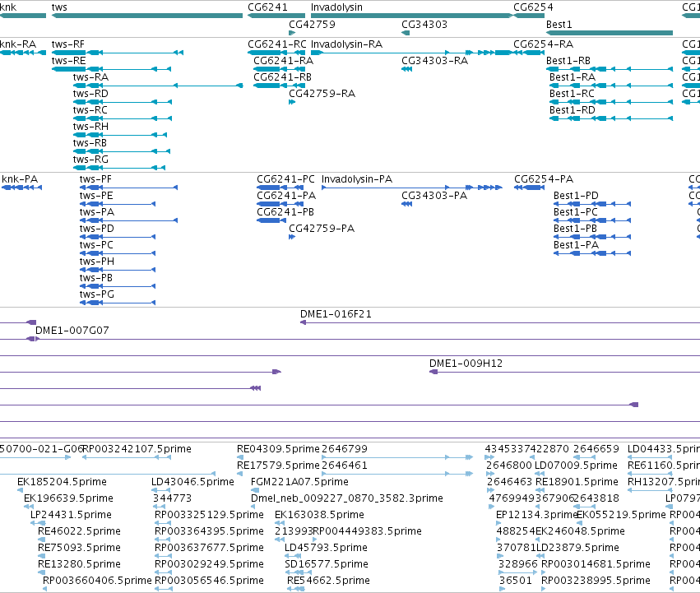Click the CG6241-PC protein label
The height and width of the screenshot is (593, 700).
pos(285,179)
